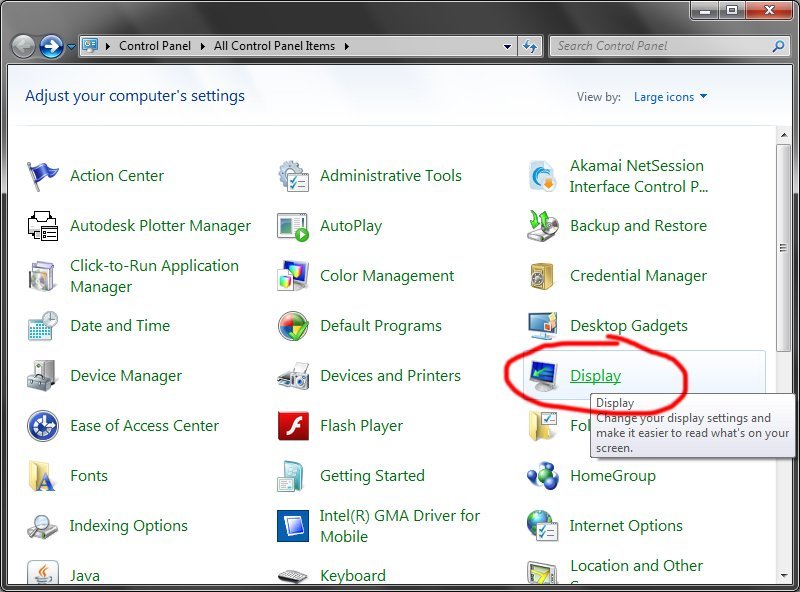The image size is (800, 592).
Task: Click the Color Management text link
Action: pyautogui.click(x=387, y=276)
